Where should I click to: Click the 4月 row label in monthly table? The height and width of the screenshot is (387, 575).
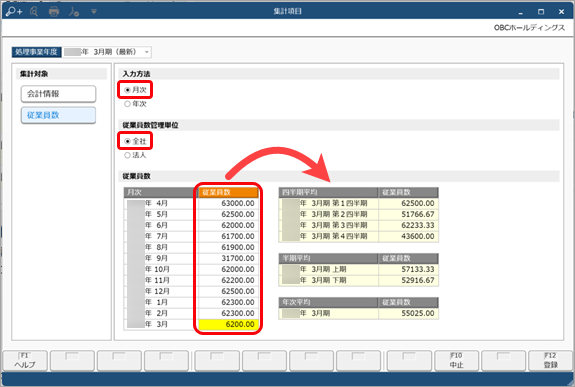(158, 204)
